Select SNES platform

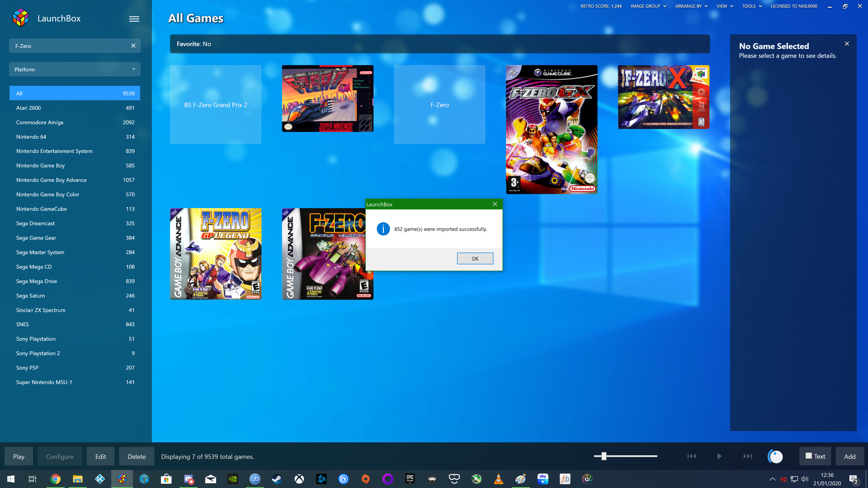[75, 324]
